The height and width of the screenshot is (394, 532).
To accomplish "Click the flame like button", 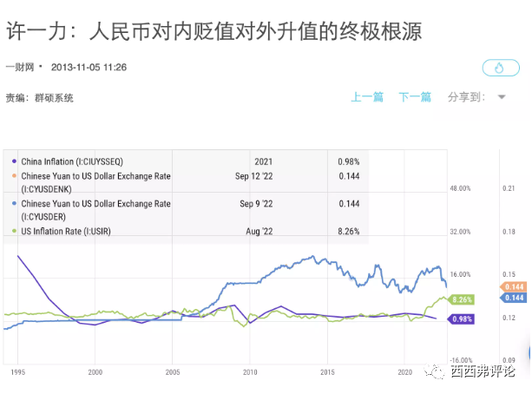I will (x=501, y=68).
